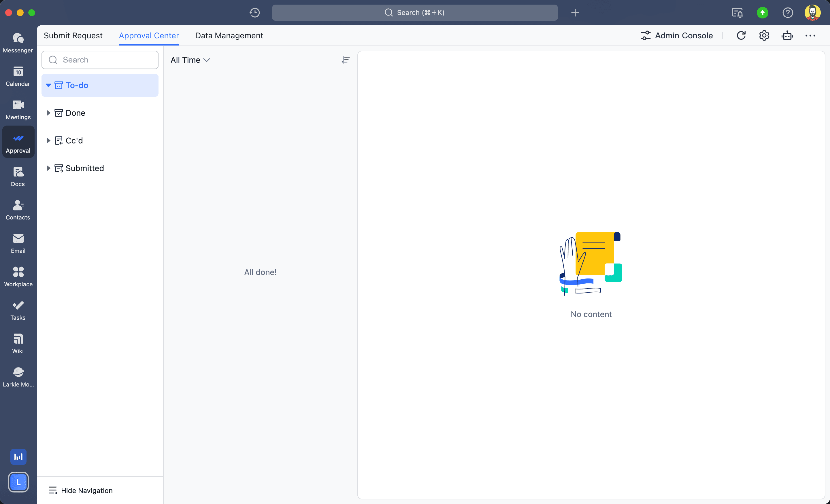The image size is (830, 504).
Task: Open Workplace from the sidebar
Action: 18,276
